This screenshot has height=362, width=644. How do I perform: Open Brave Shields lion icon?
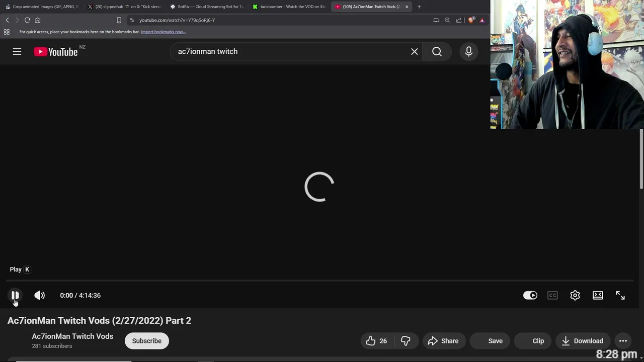click(x=471, y=20)
